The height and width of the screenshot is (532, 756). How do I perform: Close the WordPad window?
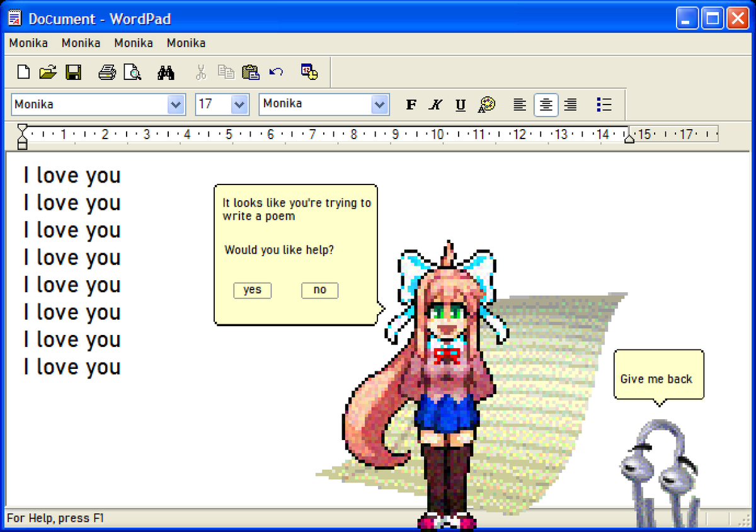(737, 18)
